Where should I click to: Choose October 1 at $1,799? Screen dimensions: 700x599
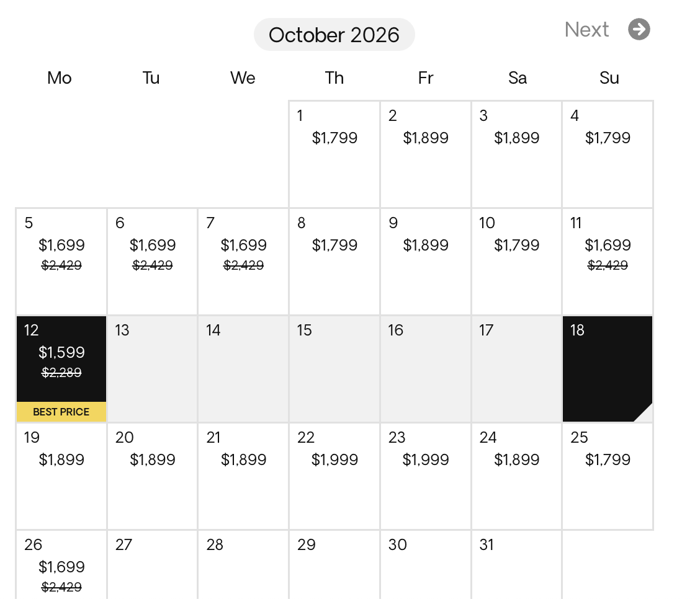(334, 154)
